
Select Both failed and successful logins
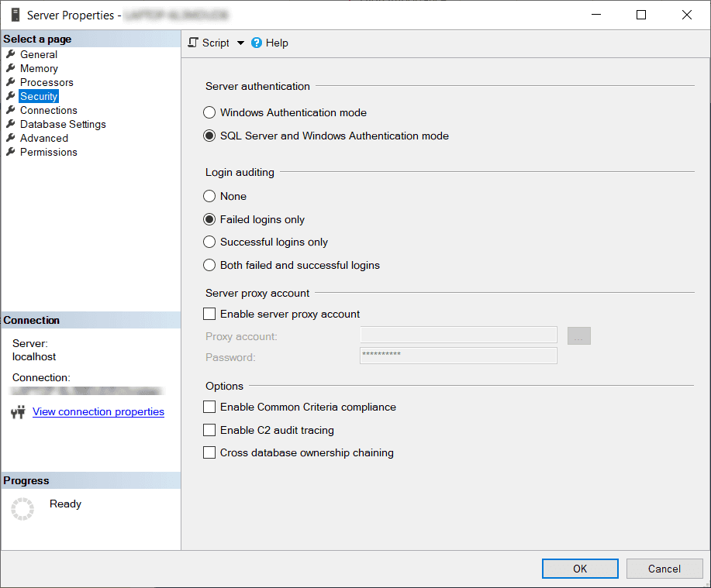[209, 265]
